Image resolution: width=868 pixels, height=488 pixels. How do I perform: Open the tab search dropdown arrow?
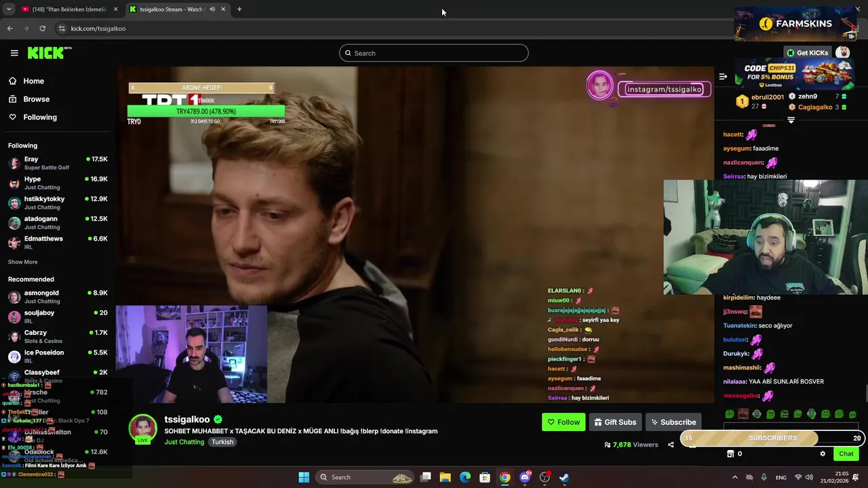9,9
